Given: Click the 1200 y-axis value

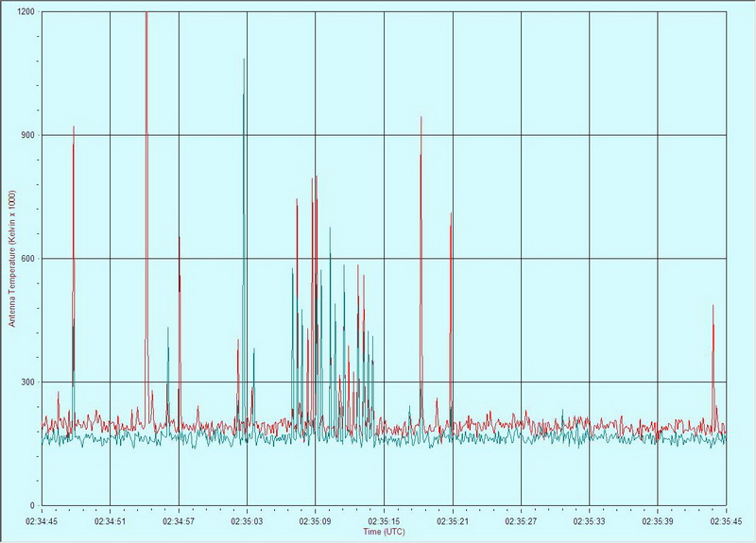Looking at the screenshot, I should 26,11.
